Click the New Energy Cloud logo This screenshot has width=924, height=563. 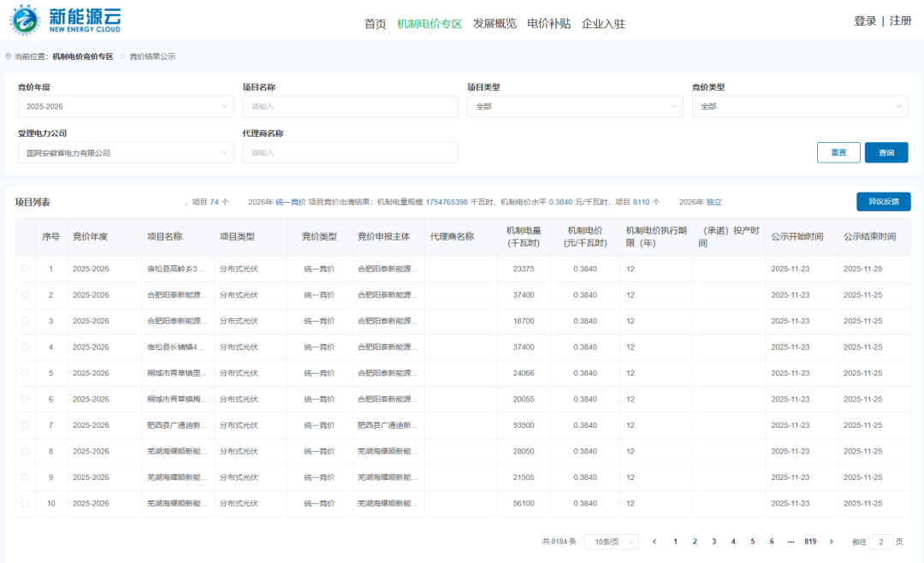[65, 20]
